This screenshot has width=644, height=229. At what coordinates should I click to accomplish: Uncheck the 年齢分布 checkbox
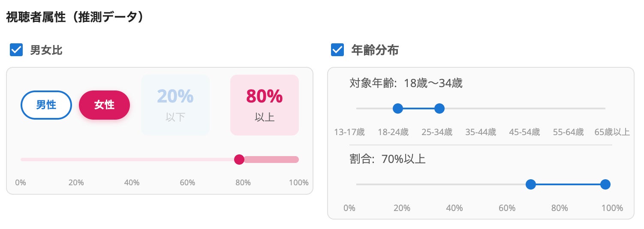pyautogui.click(x=337, y=50)
